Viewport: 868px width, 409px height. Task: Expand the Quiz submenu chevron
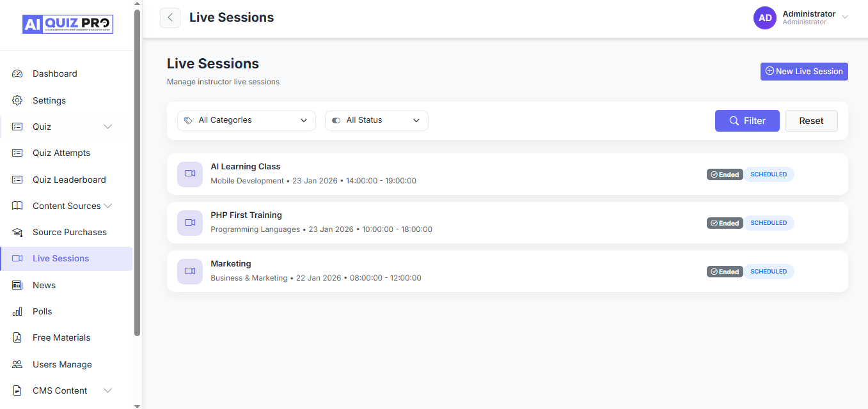coord(108,127)
